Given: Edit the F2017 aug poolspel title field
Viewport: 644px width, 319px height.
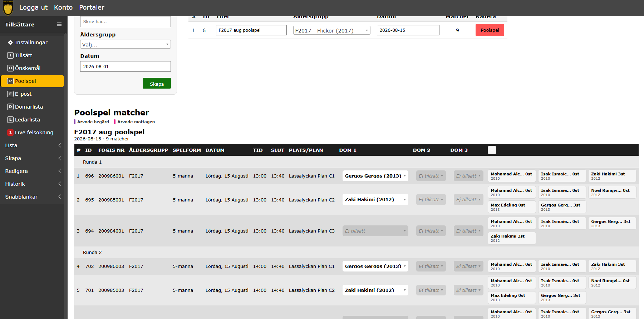Looking at the screenshot, I should pyautogui.click(x=251, y=30).
